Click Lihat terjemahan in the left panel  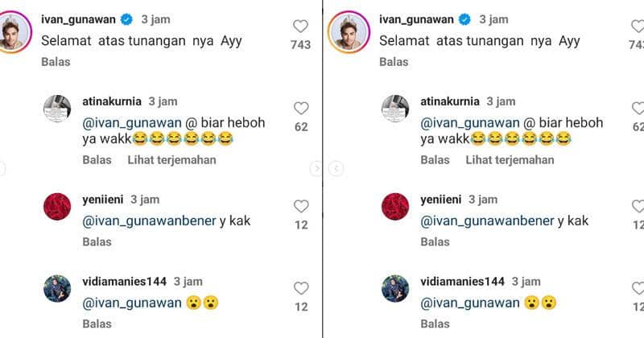(x=171, y=159)
